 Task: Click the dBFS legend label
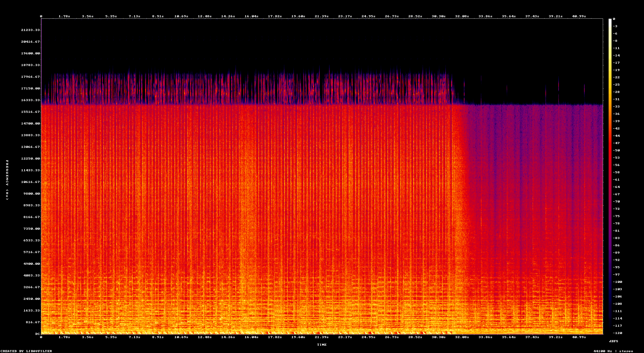(614, 341)
